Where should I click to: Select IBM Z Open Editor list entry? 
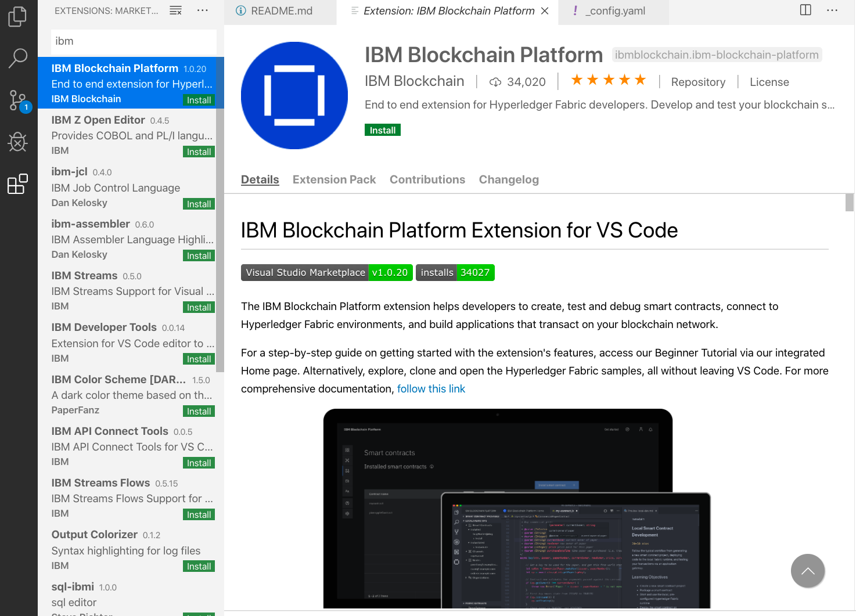tap(127, 135)
